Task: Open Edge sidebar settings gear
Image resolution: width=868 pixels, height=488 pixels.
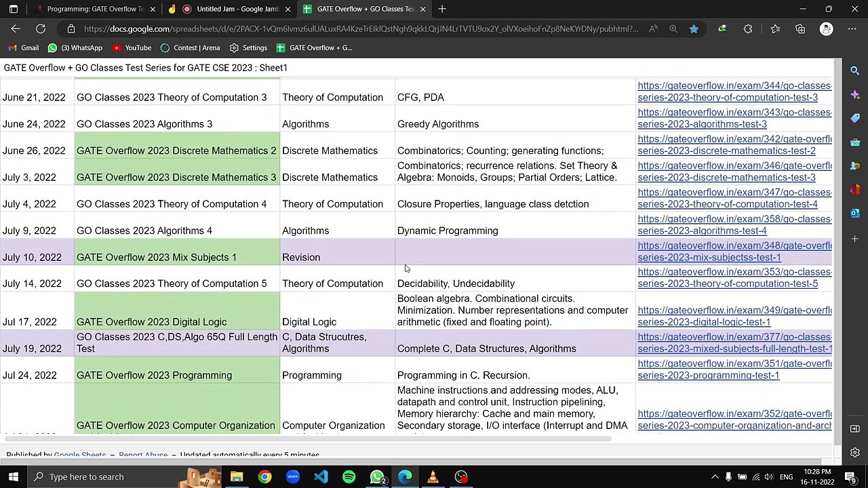Action: tap(855, 453)
